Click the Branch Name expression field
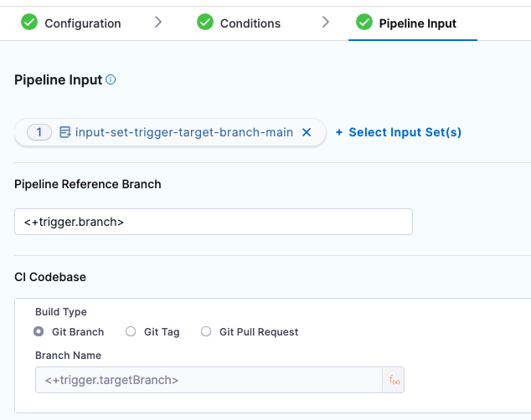Image resolution: width=531 pixels, height=420 pixels. click(208, 380)
